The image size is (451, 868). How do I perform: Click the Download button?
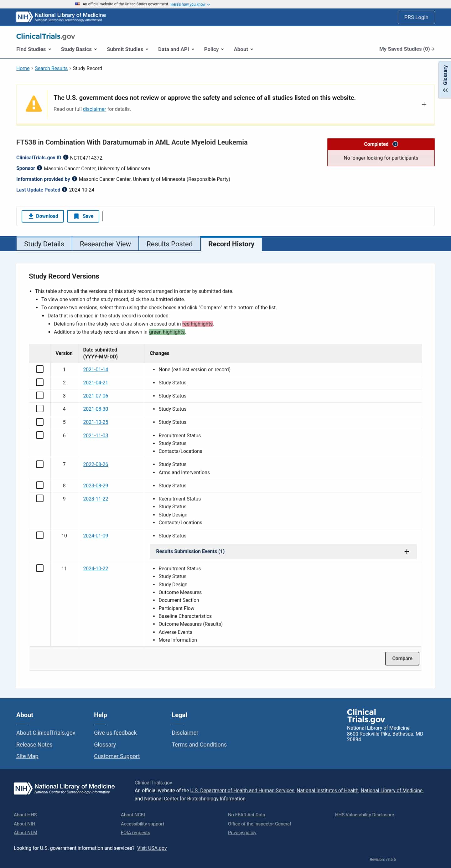[x=43, y=216]
